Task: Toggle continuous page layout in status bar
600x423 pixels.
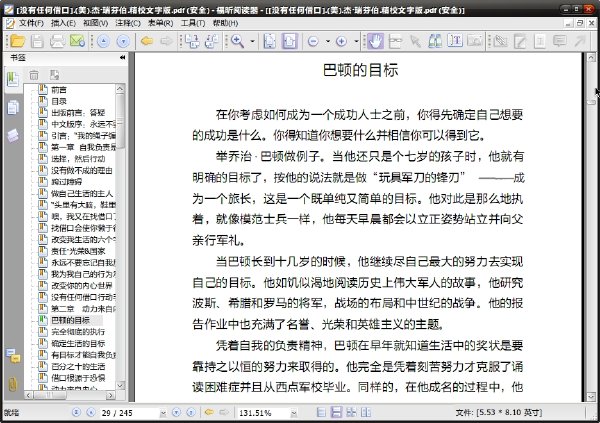Action: [x=336, y=412]
